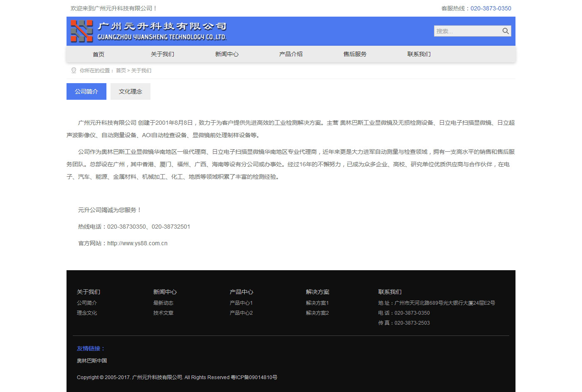
Task: Click the location pin breadcrumb icon
Action: tap(74, 71)
